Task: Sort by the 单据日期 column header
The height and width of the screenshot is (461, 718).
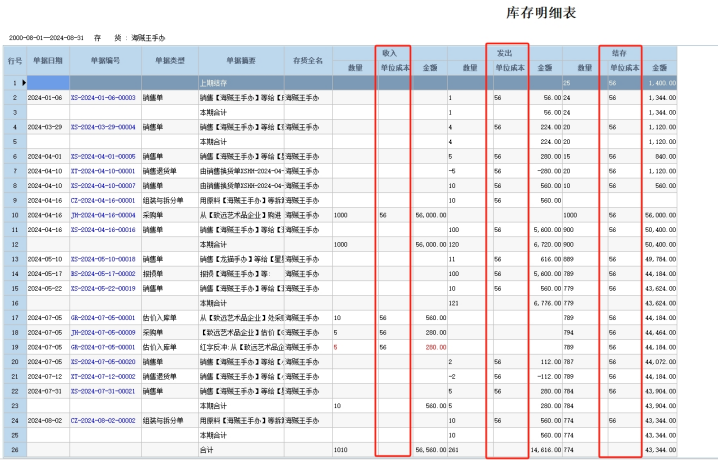Action: 48,60
